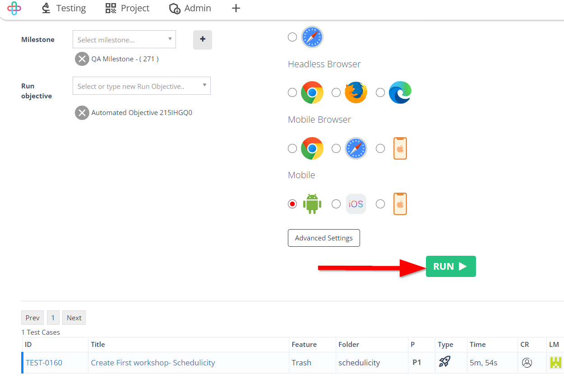Remove the QA Milestone tag
Viewport: 564px width, 392px height.
coord(82,59)
